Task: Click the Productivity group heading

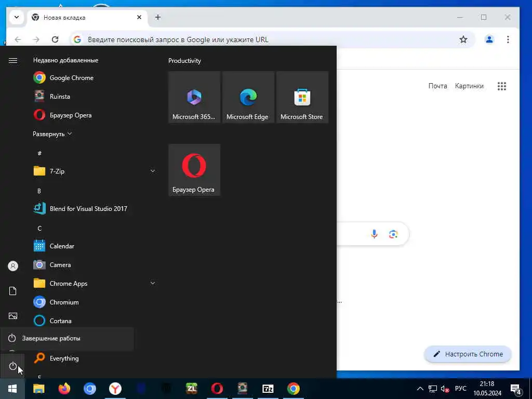Action: [184, 61]
